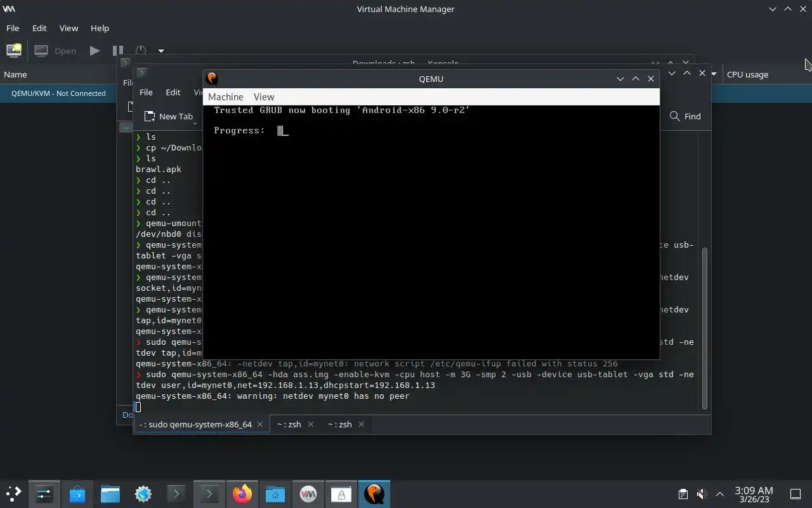812x508 pixels.
Task: Open Firefox from the taskbar
Action: click(242, 494)
